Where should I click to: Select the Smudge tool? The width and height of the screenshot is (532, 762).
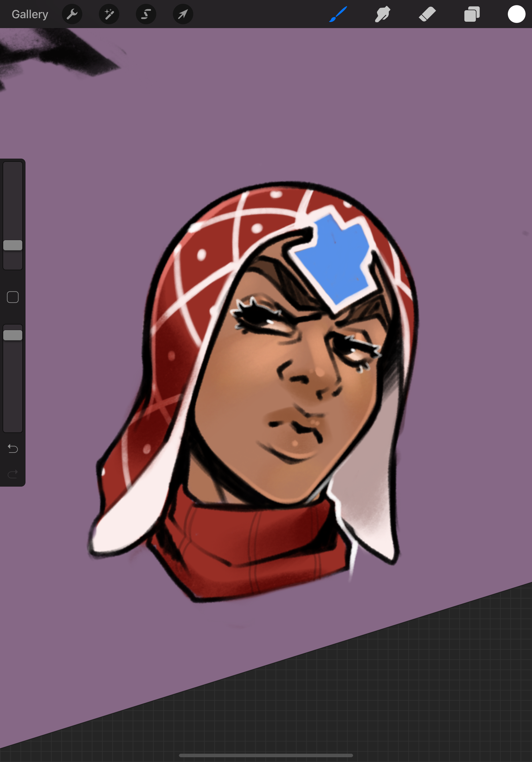tap(383, 14)
